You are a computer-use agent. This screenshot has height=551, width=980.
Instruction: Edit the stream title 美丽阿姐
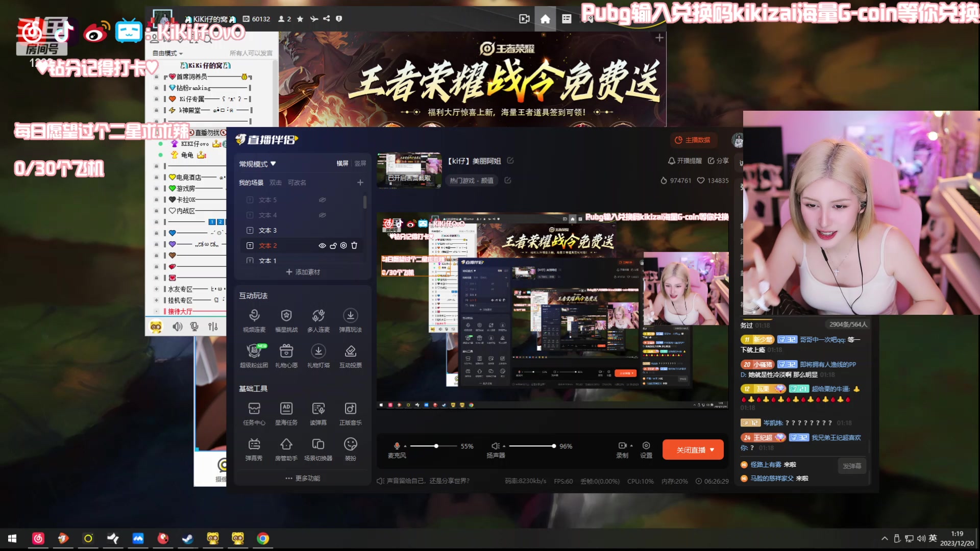click(x=510, y=161)
